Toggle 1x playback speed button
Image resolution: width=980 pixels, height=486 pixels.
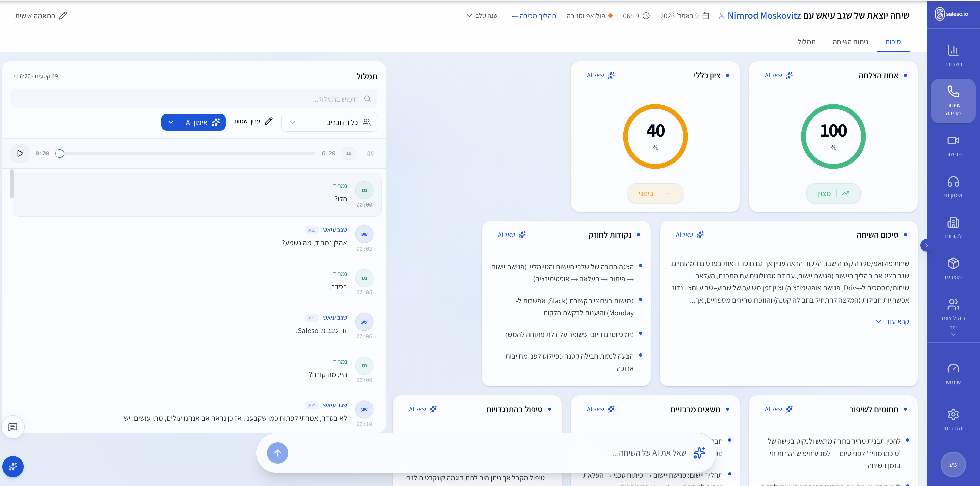coord(348,153)
